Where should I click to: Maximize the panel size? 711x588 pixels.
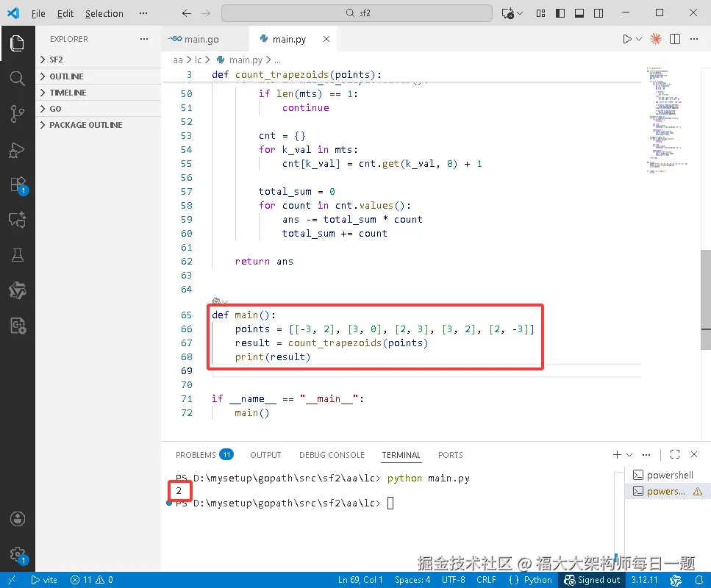[x=675, y=454]
